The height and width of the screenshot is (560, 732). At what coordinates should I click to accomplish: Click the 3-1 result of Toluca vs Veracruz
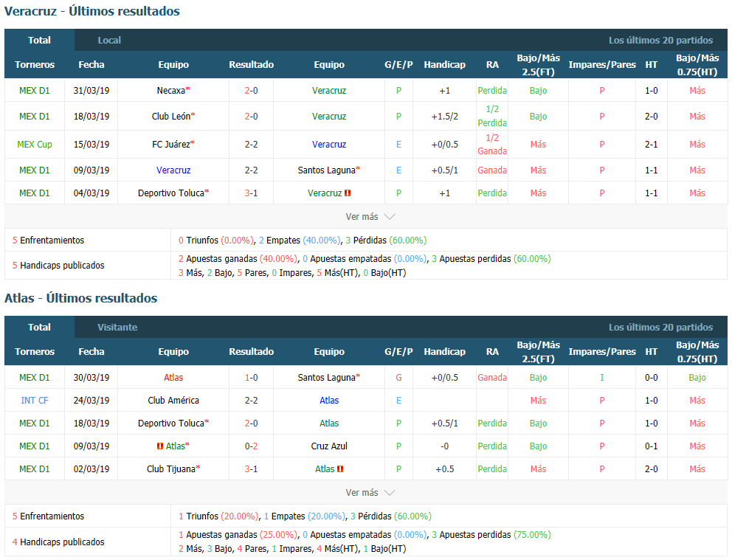point(251,193)
